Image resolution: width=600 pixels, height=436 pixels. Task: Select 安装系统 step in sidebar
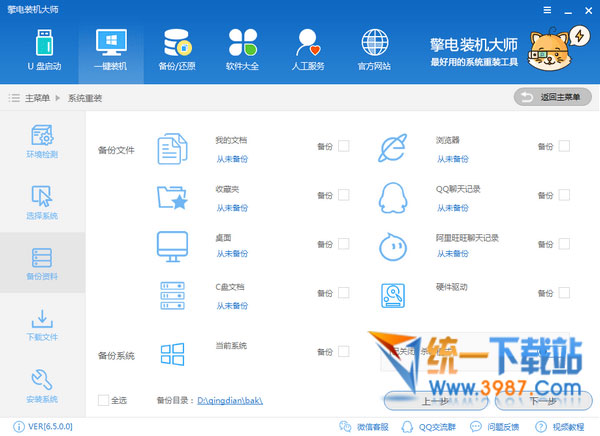(42, 386)
